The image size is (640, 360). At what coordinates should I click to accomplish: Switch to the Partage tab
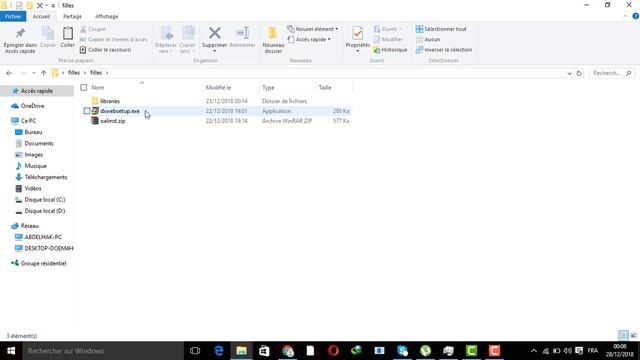72,16
